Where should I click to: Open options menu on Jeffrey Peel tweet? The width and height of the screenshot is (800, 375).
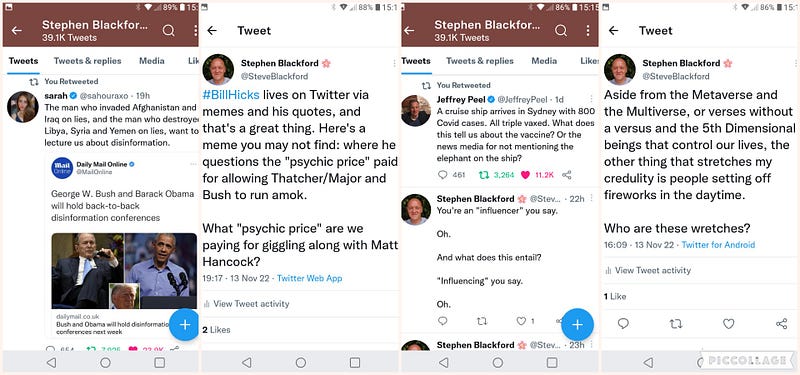[591, 98]
